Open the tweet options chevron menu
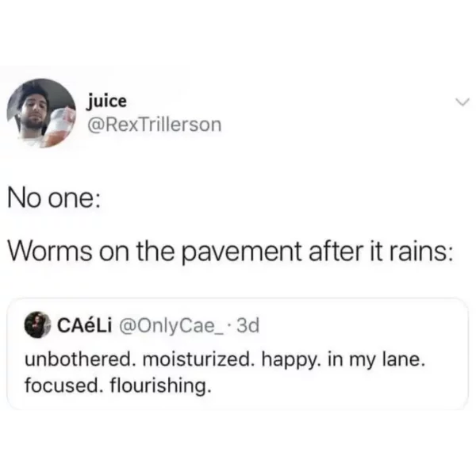The width and height of the screenshot is (476, 476). [x=462, y=102]
